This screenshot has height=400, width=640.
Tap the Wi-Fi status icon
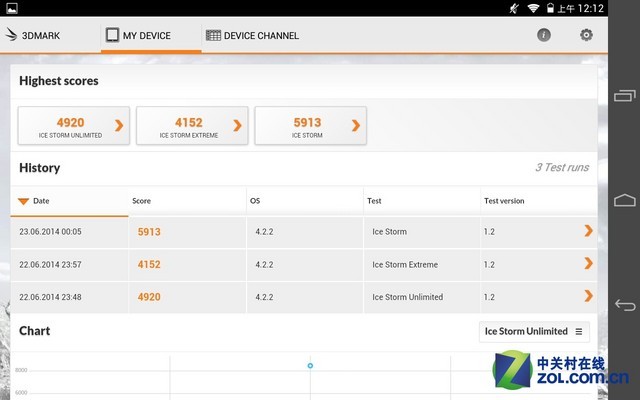533,8
